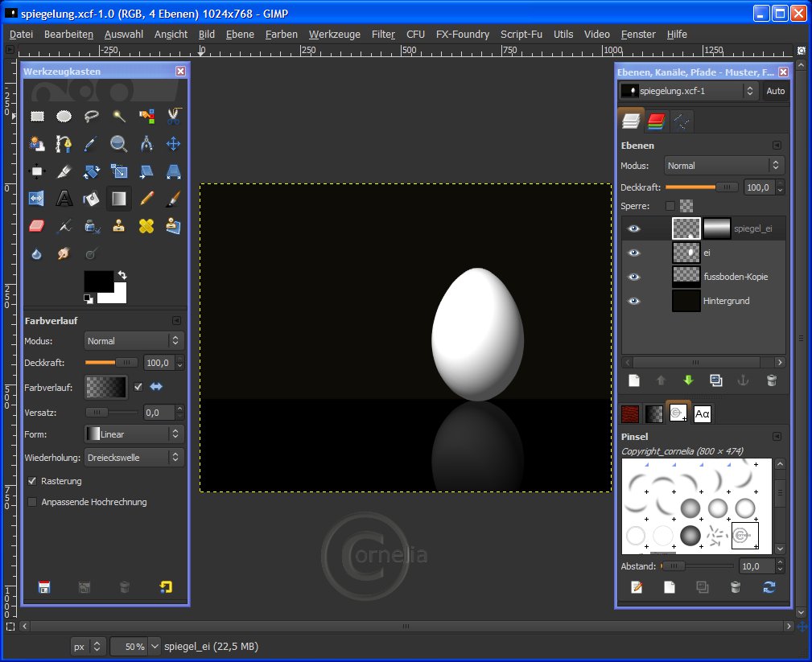This screenshot has height=662, width=812.
Task: Open the Filter menu
Action: (383, 35)
